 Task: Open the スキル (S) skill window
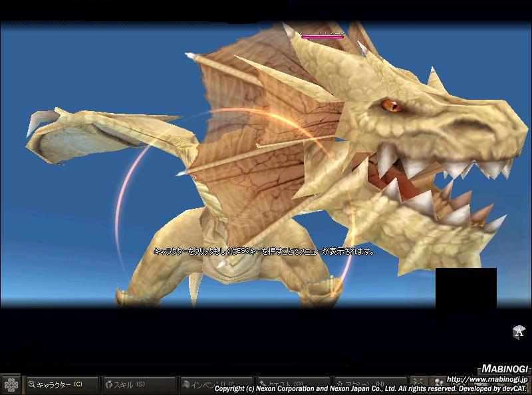tap(139, 385)
